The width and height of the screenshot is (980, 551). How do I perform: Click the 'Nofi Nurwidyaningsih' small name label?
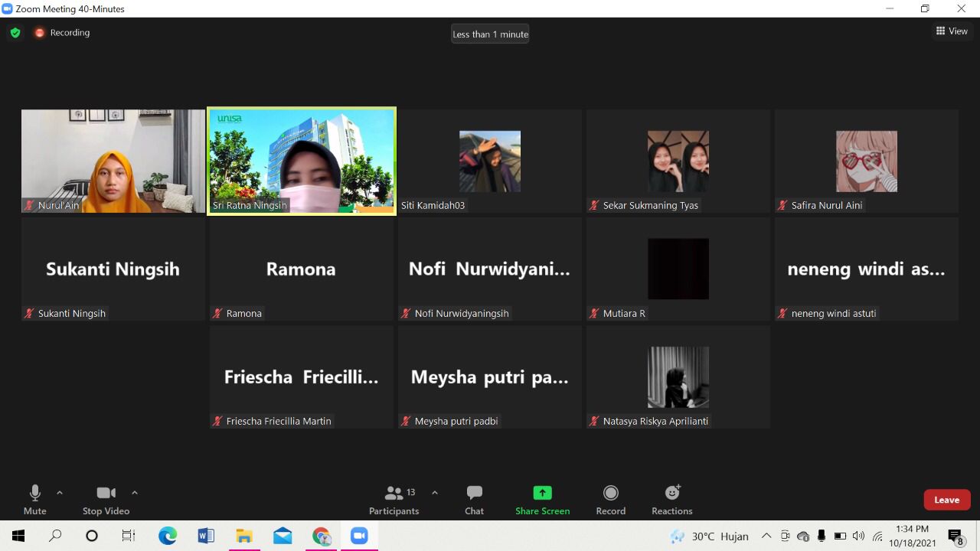pyautogui.click(x=462, y=313)
